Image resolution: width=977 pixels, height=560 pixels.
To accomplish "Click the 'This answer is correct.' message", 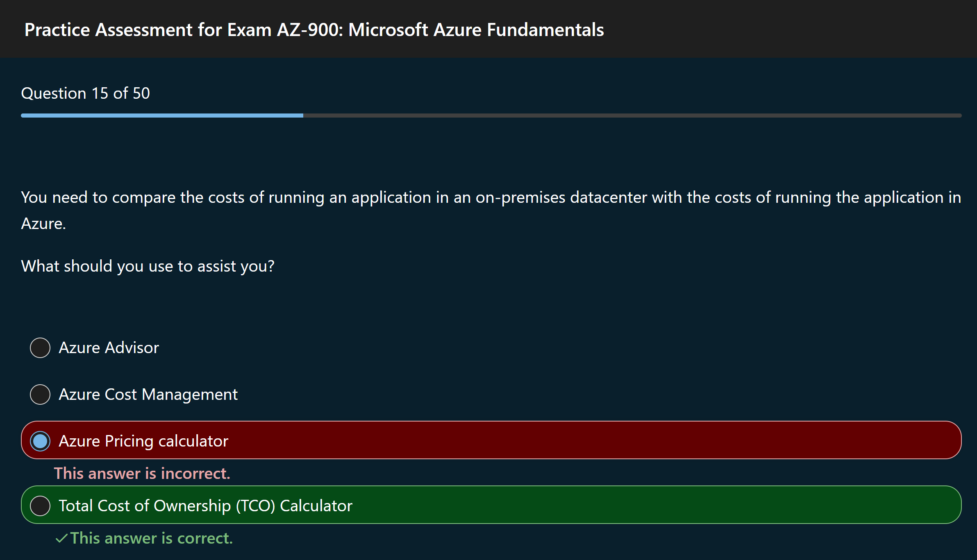I will point(152,538).
